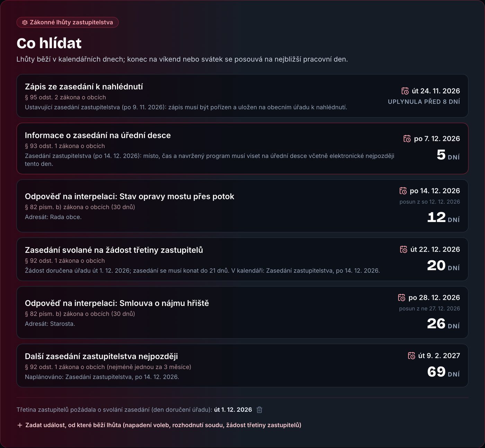Click calendar icon next to út 9. 2. 2027
The width and height of the screenshot is (485, 448).
click(x=412, y=356)
